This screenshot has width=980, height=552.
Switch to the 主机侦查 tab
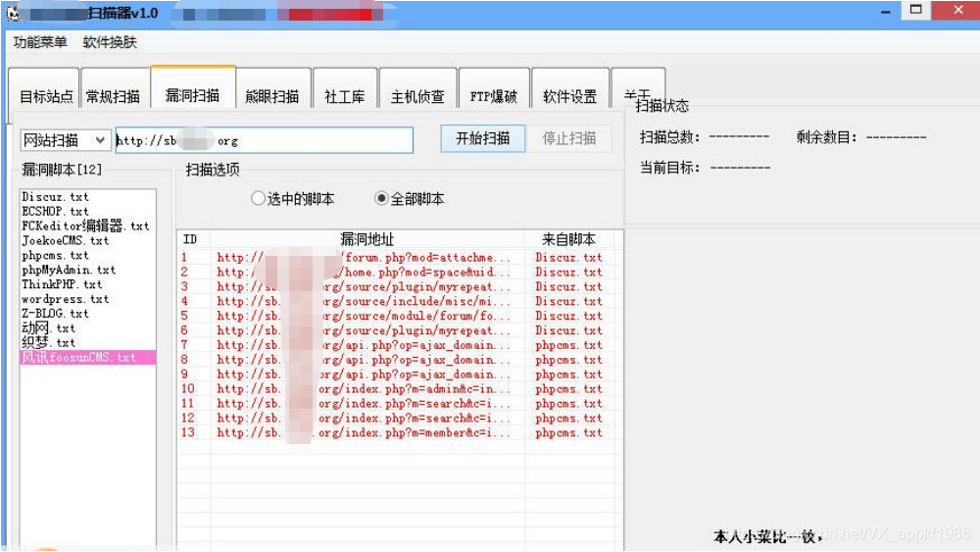[417, 90]
